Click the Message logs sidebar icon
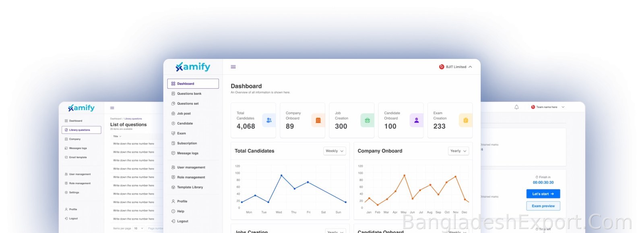644x233 pixels. pyautogui.click(x=173, y=153)
